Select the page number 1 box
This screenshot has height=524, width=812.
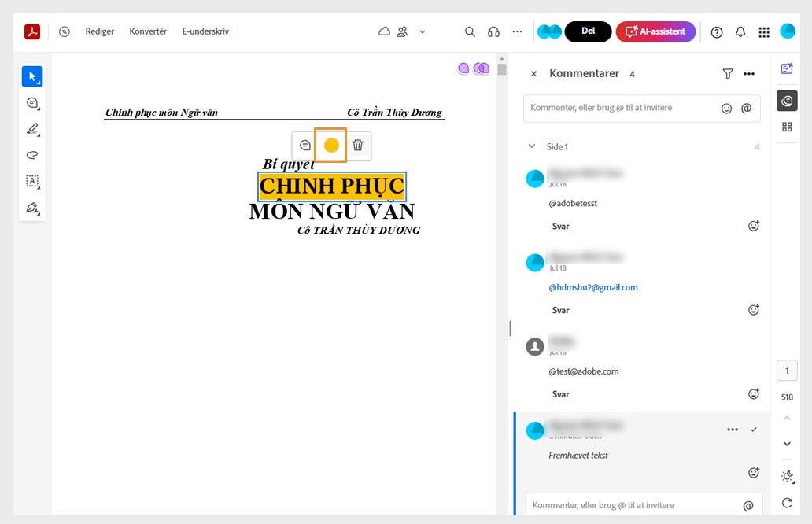787,371
